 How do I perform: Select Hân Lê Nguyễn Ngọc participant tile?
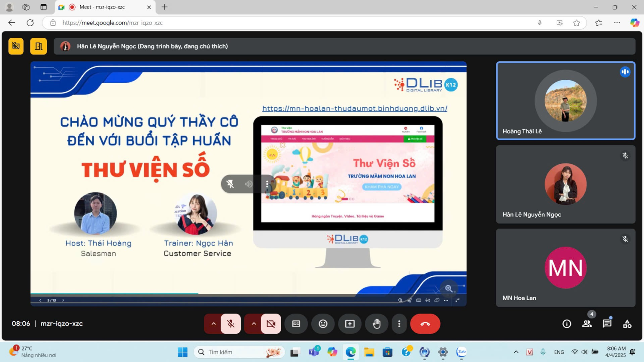565,184
